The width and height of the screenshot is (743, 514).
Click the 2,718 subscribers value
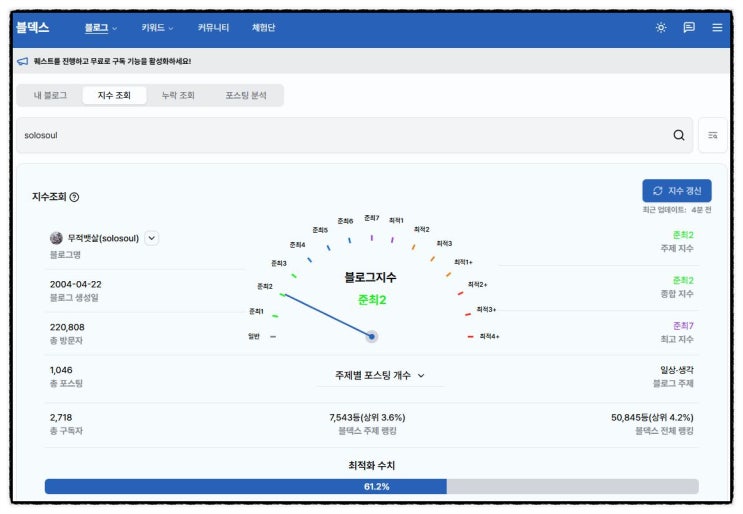pyautogui.click(x=61, y=417)
